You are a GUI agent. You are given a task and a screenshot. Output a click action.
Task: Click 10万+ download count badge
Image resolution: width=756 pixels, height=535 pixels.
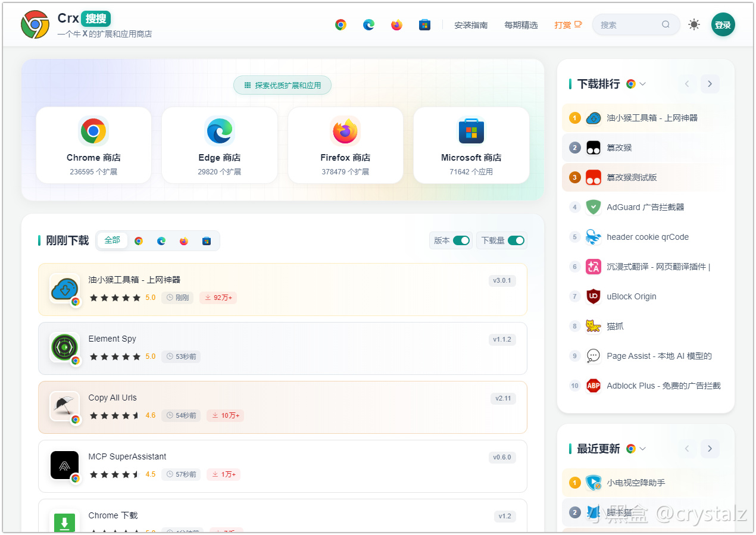point(225,415)
